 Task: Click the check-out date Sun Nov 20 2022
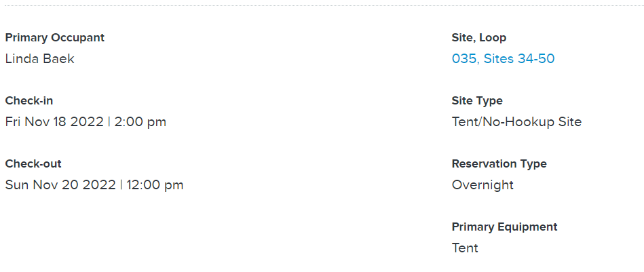(60, 185)
